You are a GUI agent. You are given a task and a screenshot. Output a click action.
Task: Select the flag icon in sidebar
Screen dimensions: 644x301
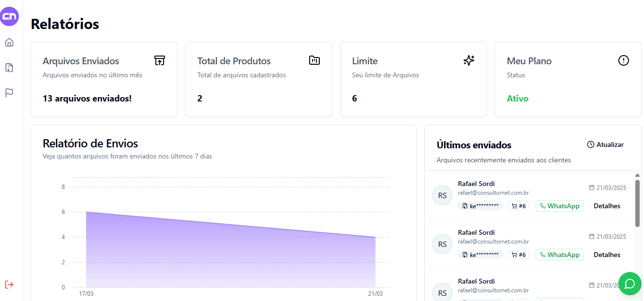point(9,93)
